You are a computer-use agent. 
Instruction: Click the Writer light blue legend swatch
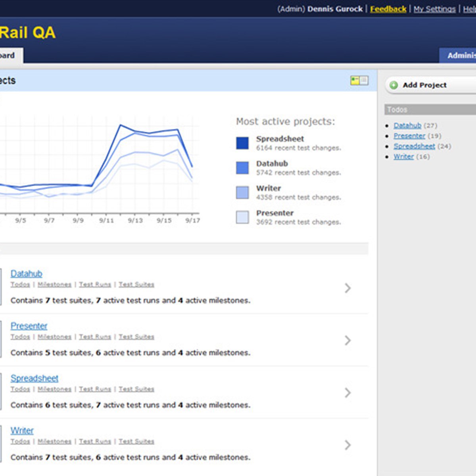pyautogui.click(x=242, y=192)
